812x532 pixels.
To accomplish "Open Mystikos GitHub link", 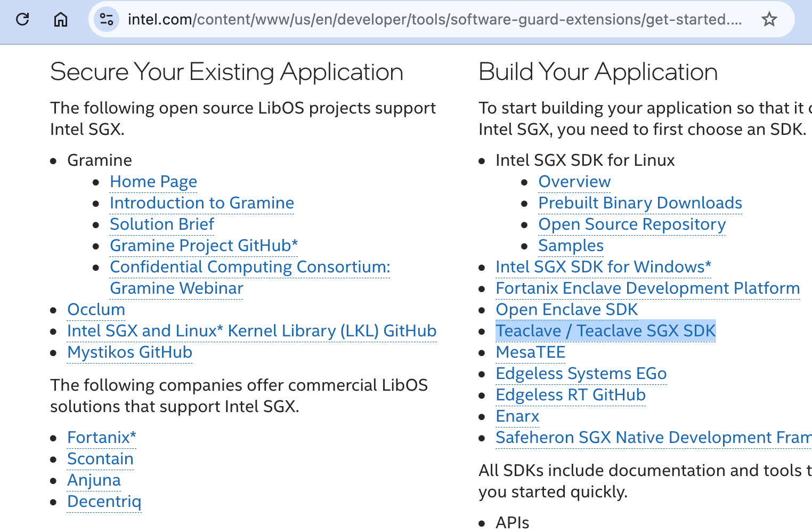I will coord(129,352).
